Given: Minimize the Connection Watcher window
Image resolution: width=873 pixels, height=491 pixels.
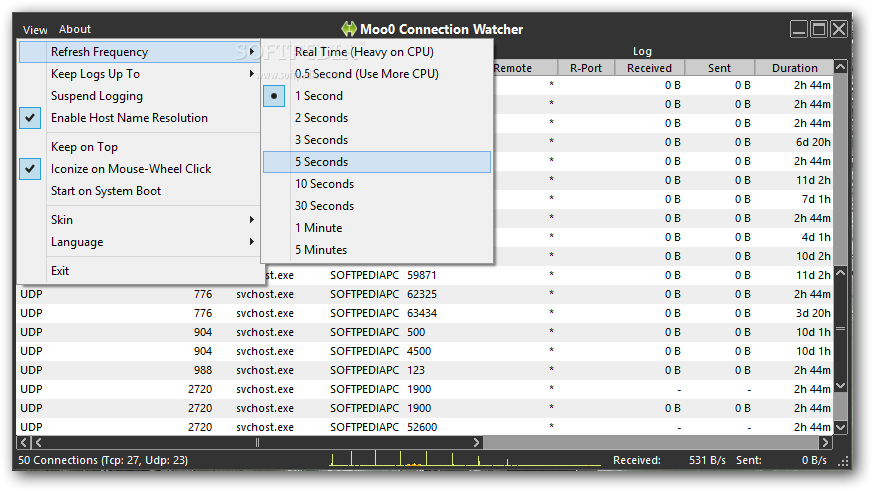Looking at the screenshot, I should [799, 29].
